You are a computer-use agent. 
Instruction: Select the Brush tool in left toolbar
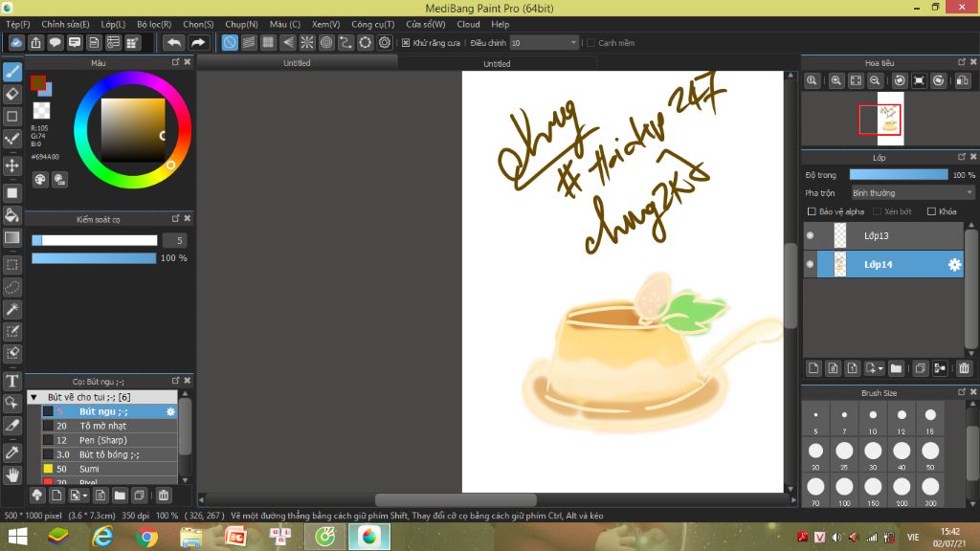pos(12,72)
